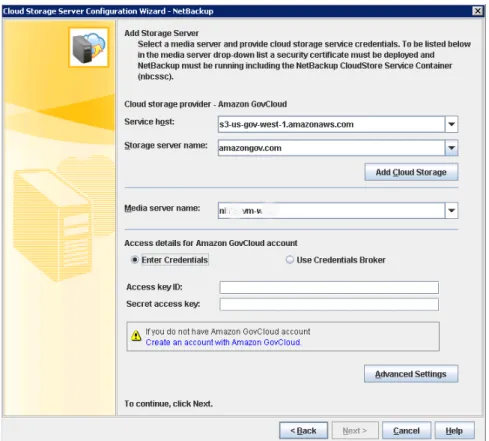Click the Add Cloud Storage button
The height and width of the screenshot is (441, 489).
click(x=411, y=172)
